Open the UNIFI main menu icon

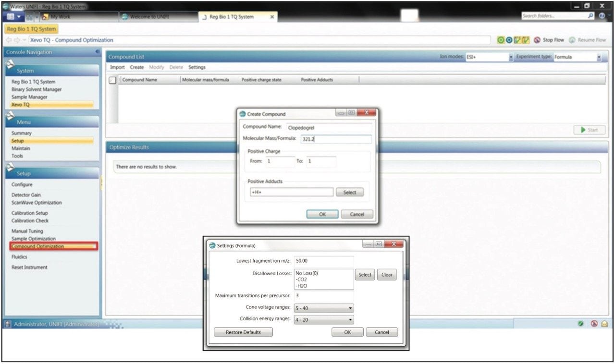11,16
